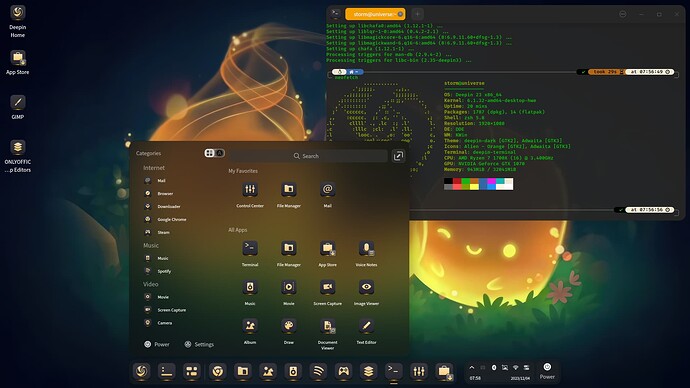Open File Manager from the dock

click(242, 372)
